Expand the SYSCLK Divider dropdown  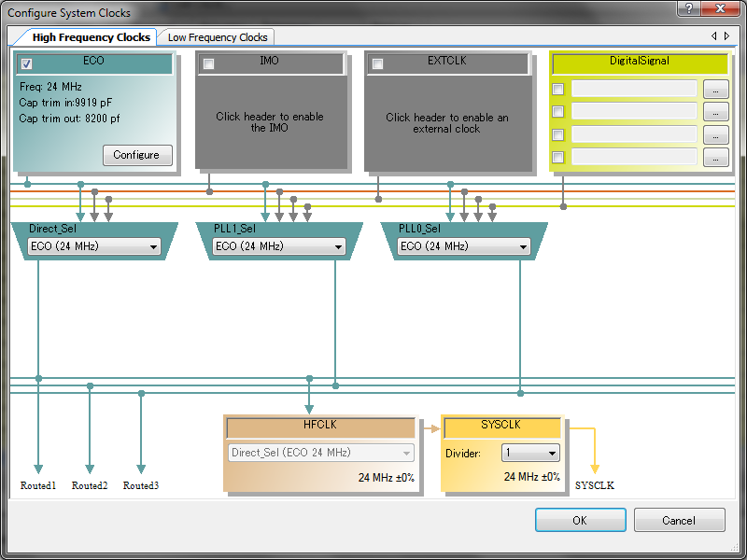(530, 453)
